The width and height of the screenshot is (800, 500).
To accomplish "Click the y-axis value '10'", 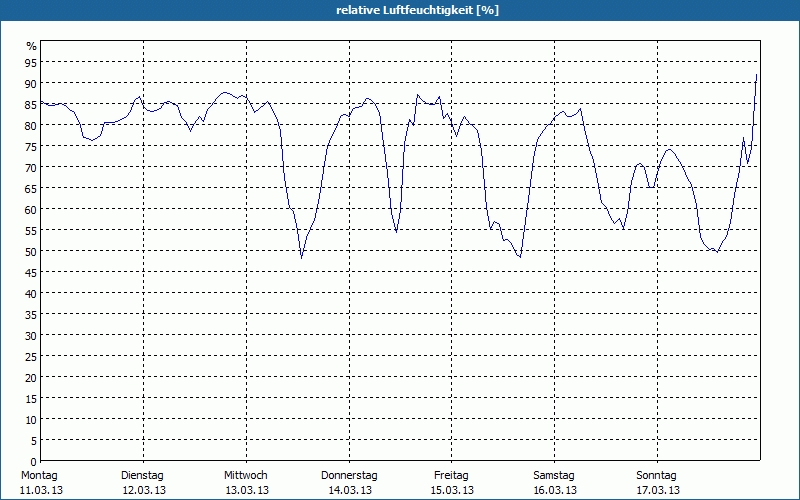I will 31,419.
